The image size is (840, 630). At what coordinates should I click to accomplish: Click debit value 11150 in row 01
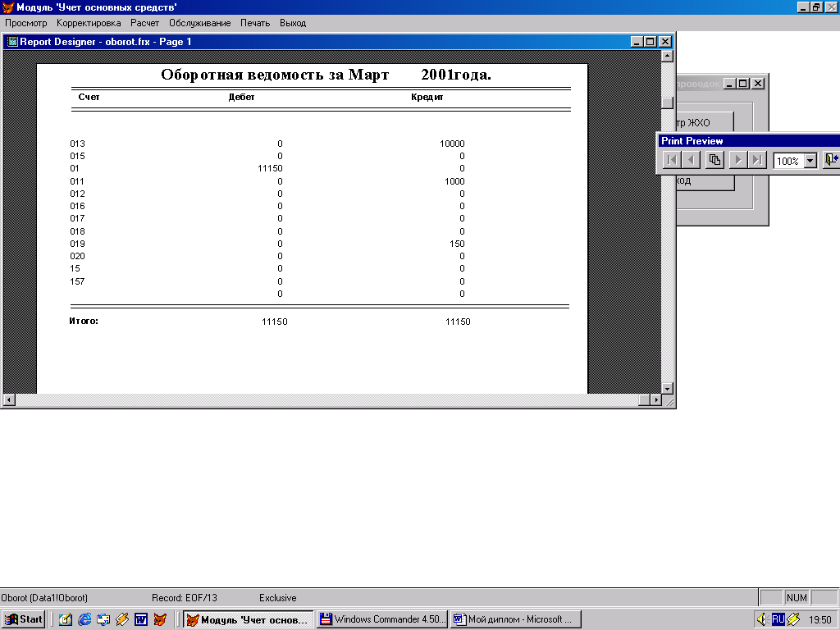270,168
